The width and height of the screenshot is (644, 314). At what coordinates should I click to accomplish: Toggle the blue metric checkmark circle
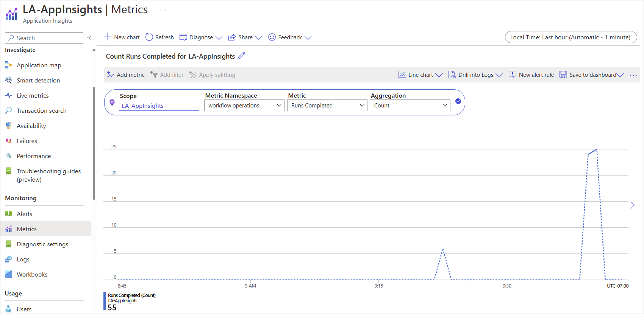click(458, 101)
